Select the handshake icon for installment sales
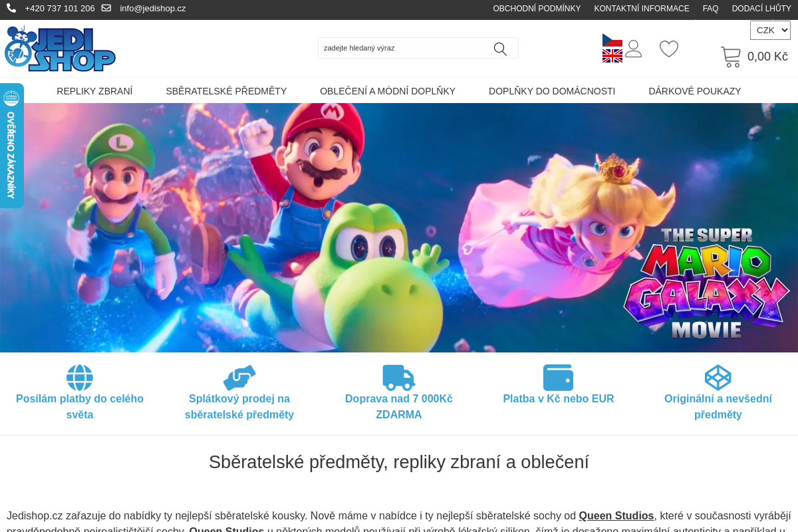Viewport: 798px width, 532px height. click(239, 376)
